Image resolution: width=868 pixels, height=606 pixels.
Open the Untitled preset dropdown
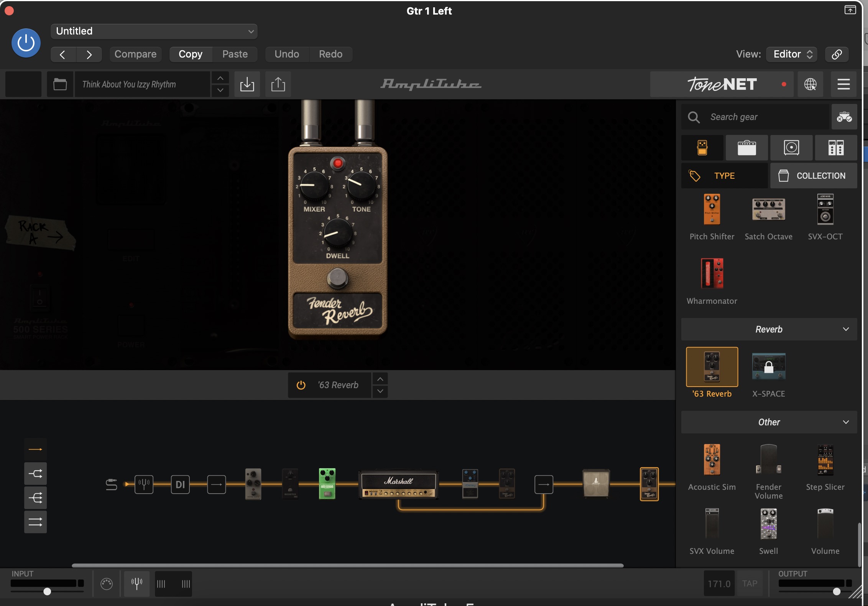point(154,31)
